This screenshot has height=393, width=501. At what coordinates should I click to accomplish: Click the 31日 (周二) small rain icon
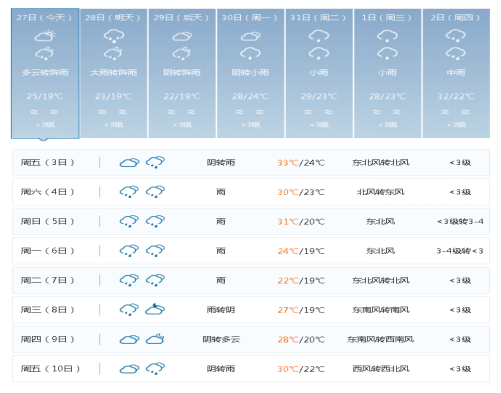(x=319, y=35)
